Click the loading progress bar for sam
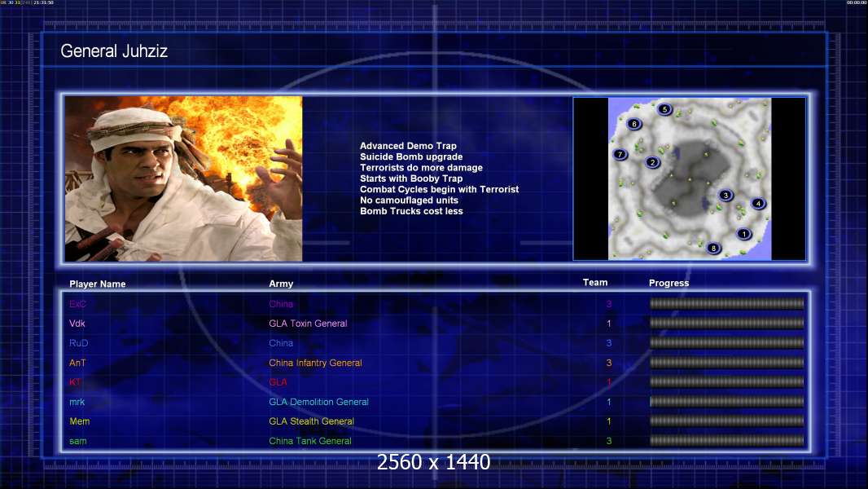Viewport: 868px width, 489px height. point(726,441)
